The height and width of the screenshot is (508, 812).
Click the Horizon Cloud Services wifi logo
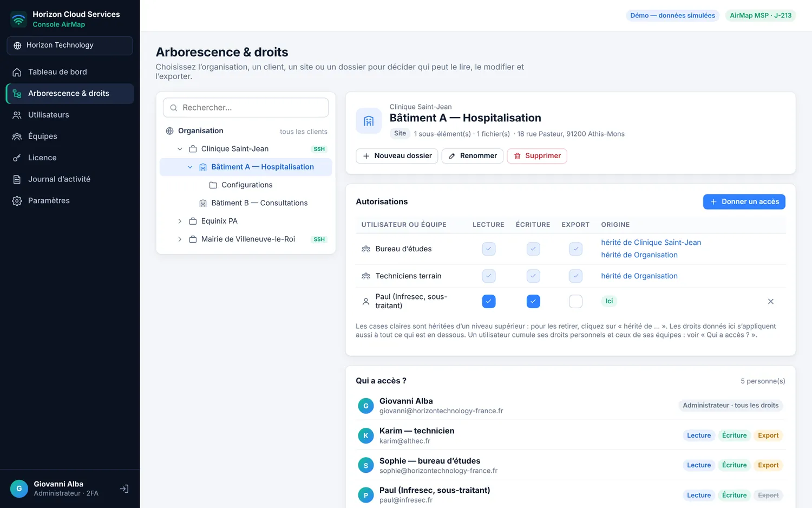pos(18,19)
